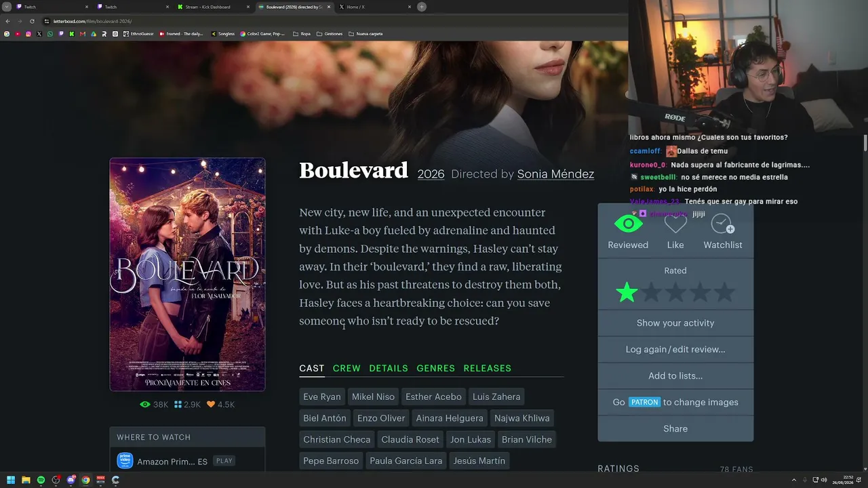Open director Sonia Méndez's page
The width and height of the screenshot is (868, 488).
(555, 174)
